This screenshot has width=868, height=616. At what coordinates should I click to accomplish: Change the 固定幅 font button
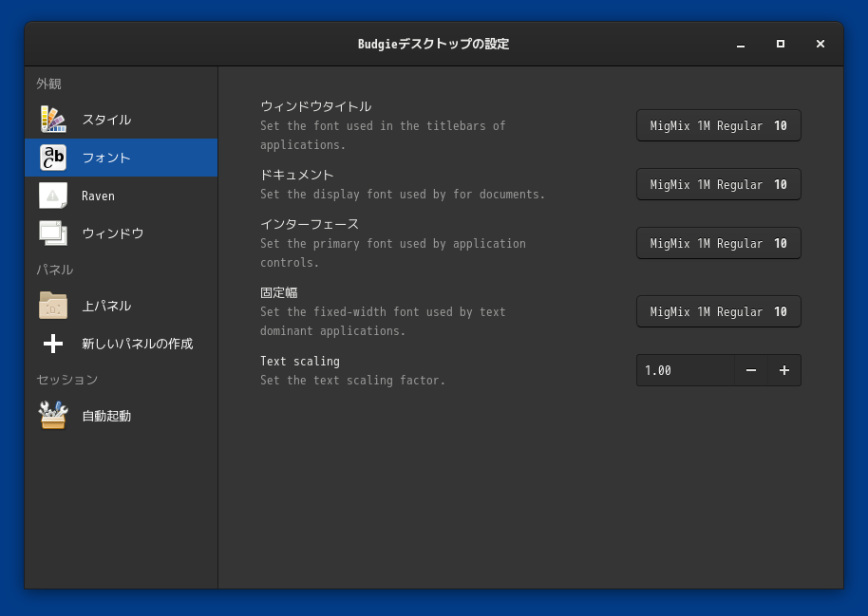[719, 311]
